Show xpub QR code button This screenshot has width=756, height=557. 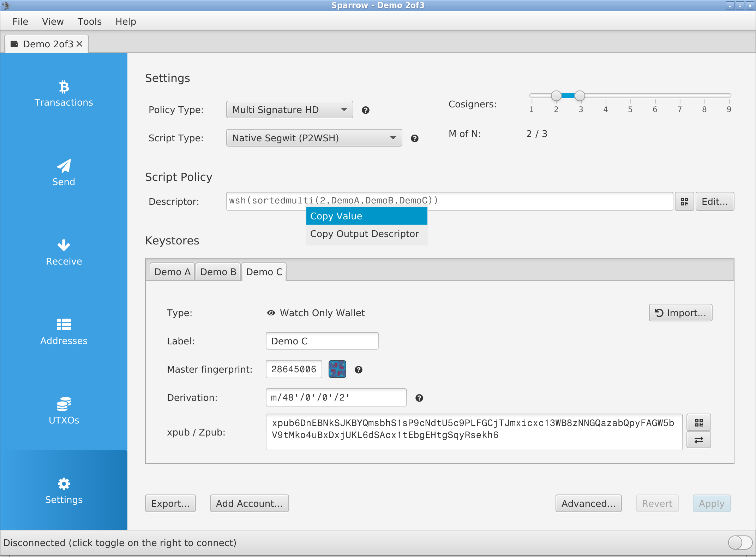(x=699, y=422)
